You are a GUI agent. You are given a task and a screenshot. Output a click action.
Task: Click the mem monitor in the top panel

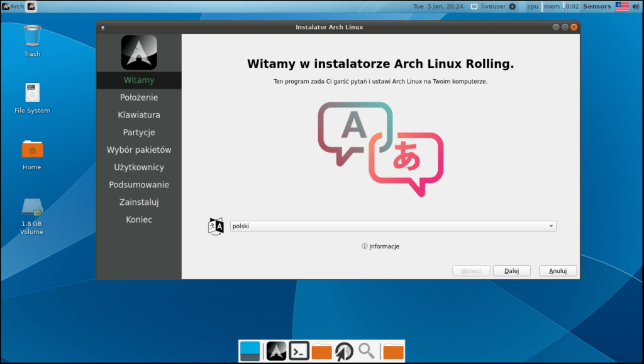[x=552, y=6]
